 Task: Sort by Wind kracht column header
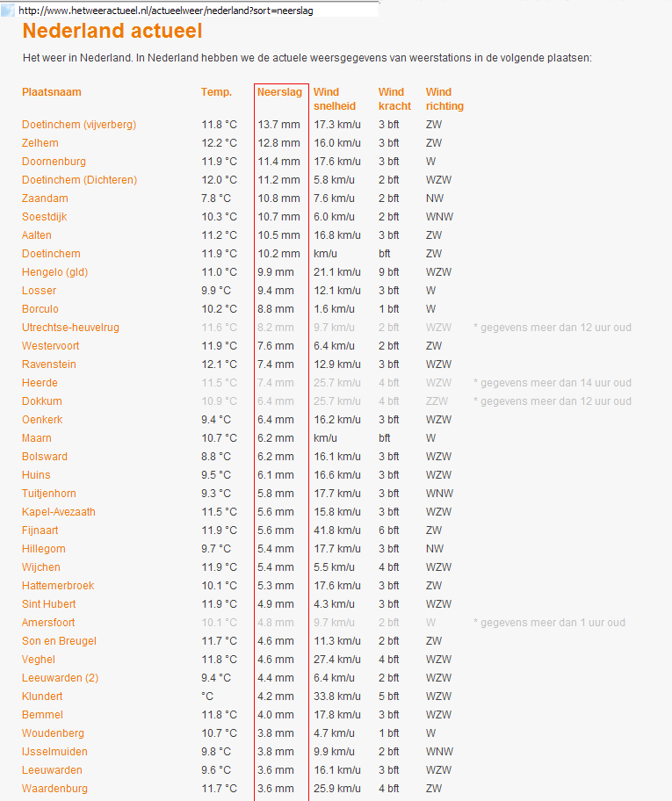pyautogui.click(x=394, y=99)
